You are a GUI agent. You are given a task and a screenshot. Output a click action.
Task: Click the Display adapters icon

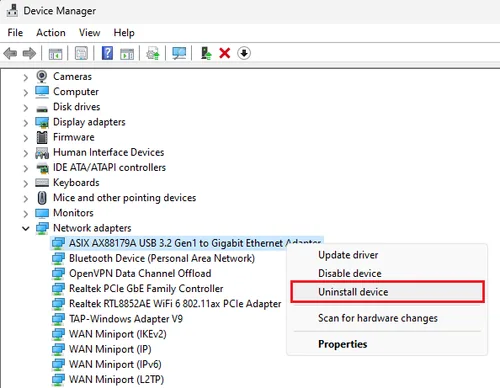[42, 122]
